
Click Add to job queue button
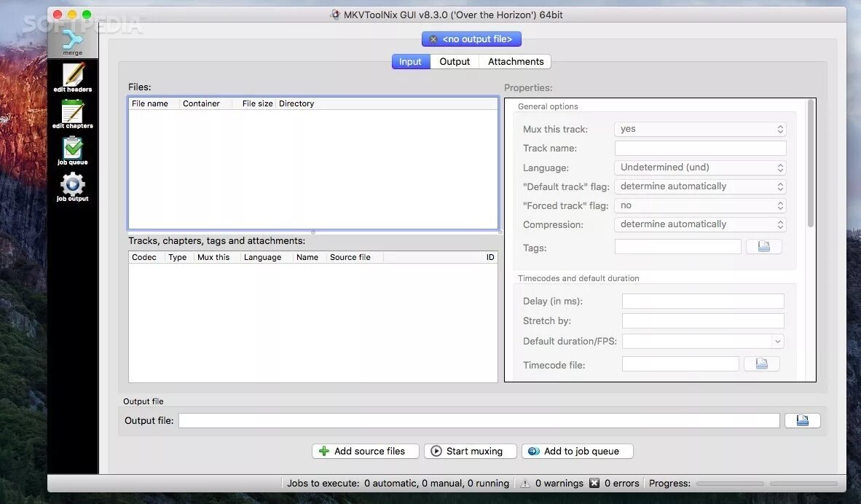(577, 452)
